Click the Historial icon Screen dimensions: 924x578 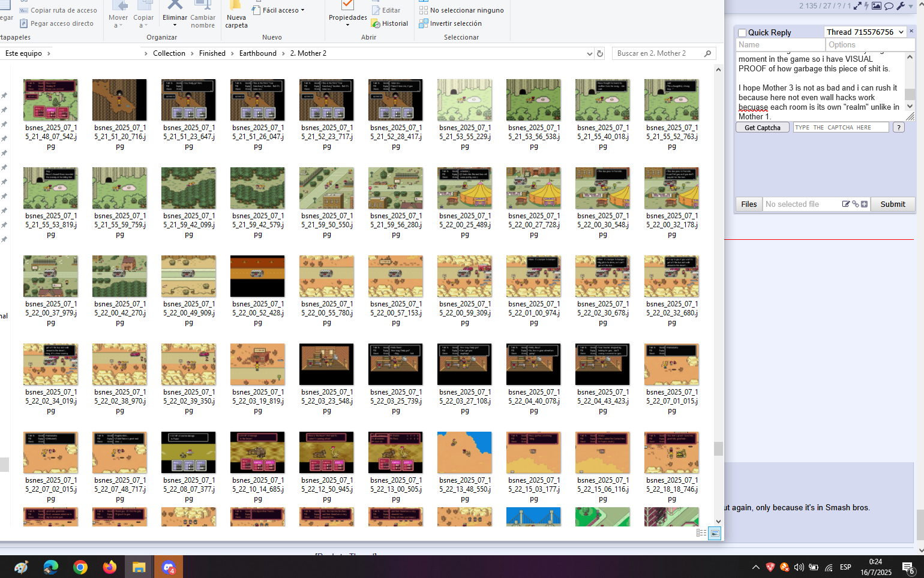coord(376,23)
